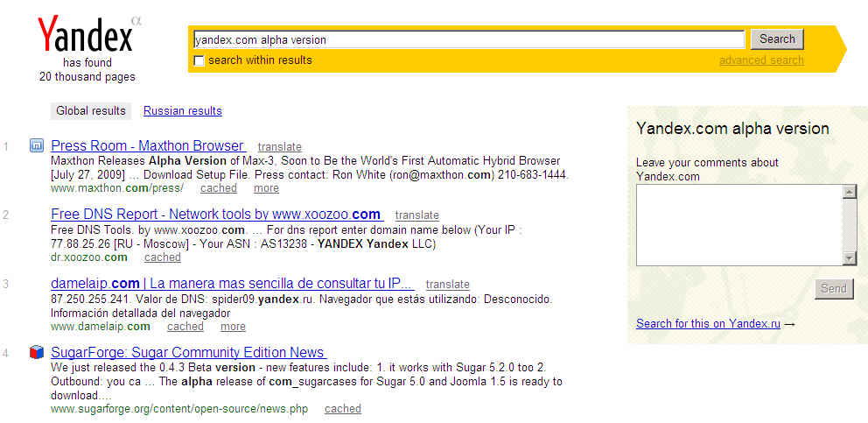
Task: Open cached copy of www.damelaip.com
Action: pyautogui.click(x=185, y=327)
